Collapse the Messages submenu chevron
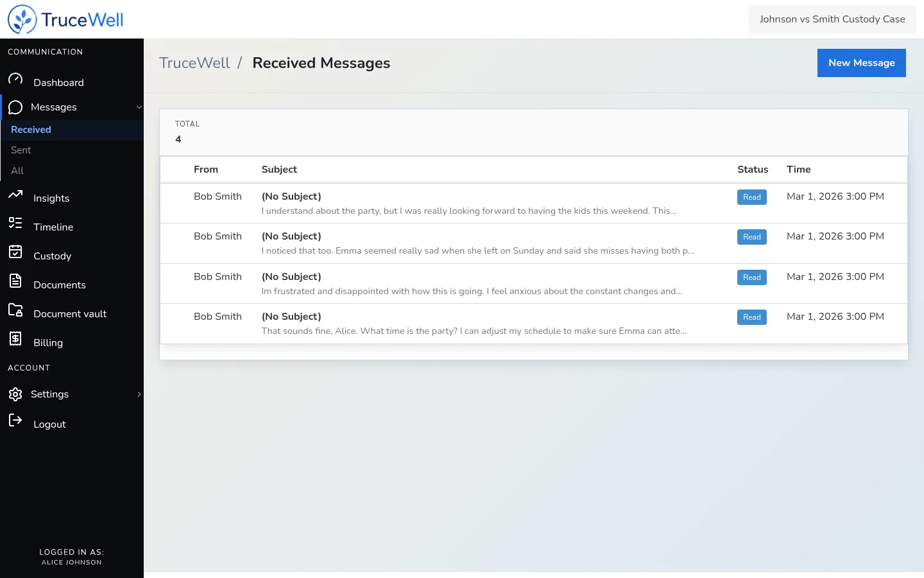Image resolution: width=924 pixels, height=578 pixels. pos(139,107)
